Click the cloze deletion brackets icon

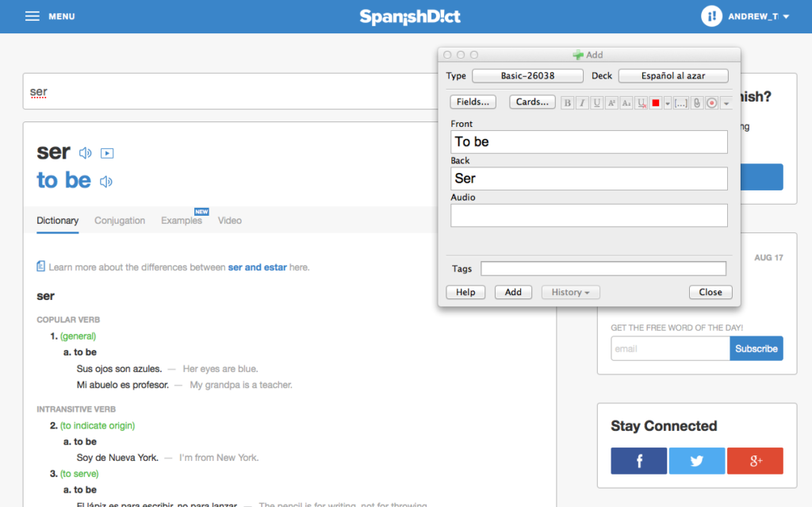point(680,103)
